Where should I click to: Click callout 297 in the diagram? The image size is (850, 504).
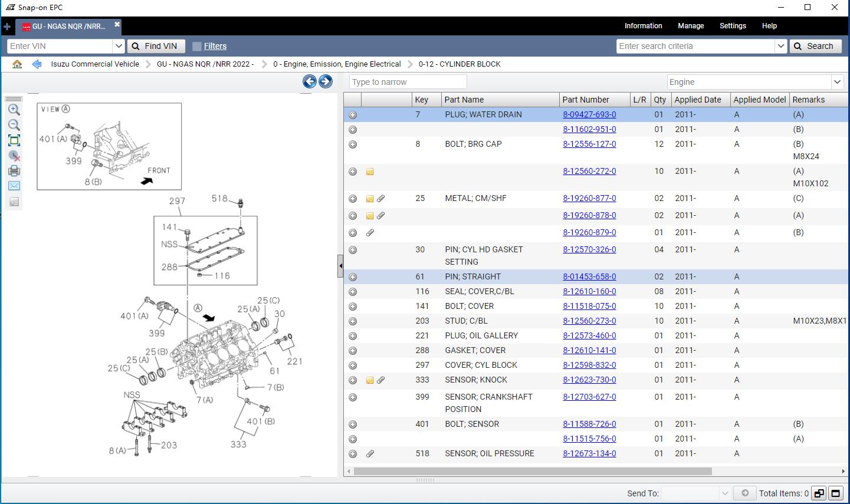(177, 201)
